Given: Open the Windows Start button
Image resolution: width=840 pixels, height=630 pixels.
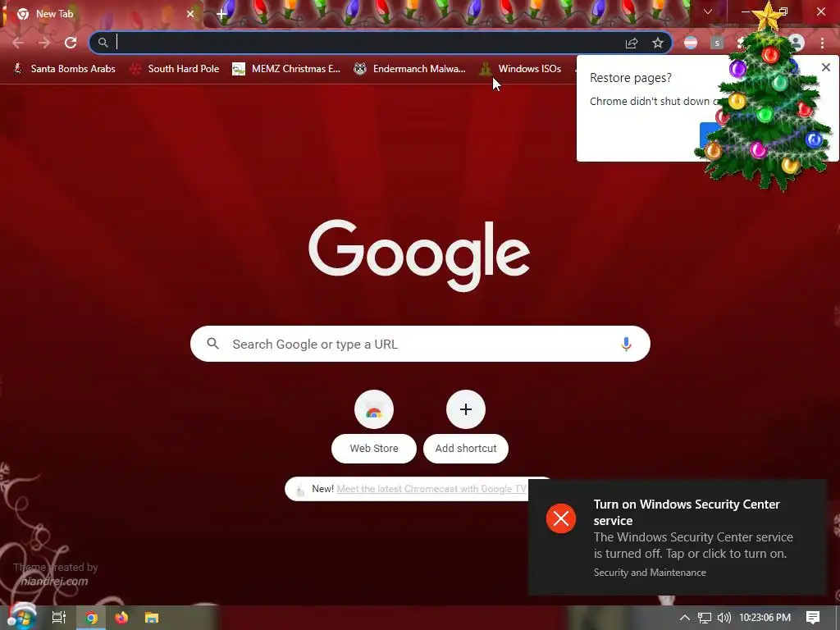Looking at the screenshot, I should point(21,617).
